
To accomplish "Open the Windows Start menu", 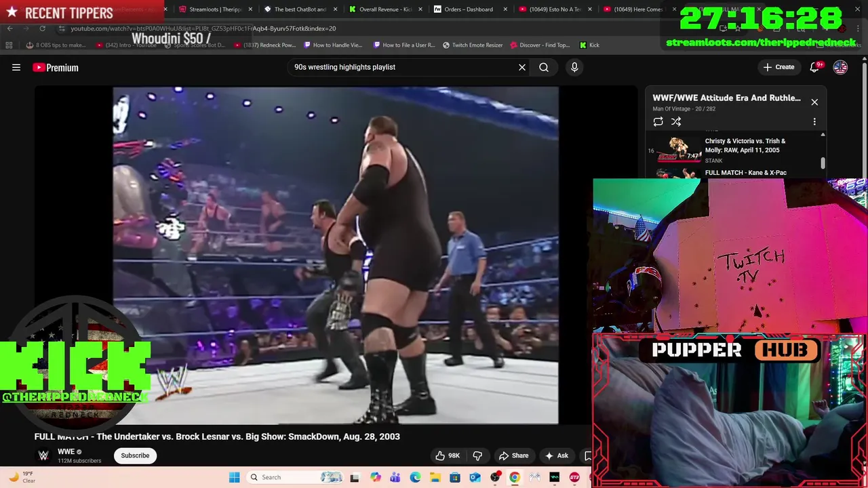I will pyautogui.click(x=234, y=477).
